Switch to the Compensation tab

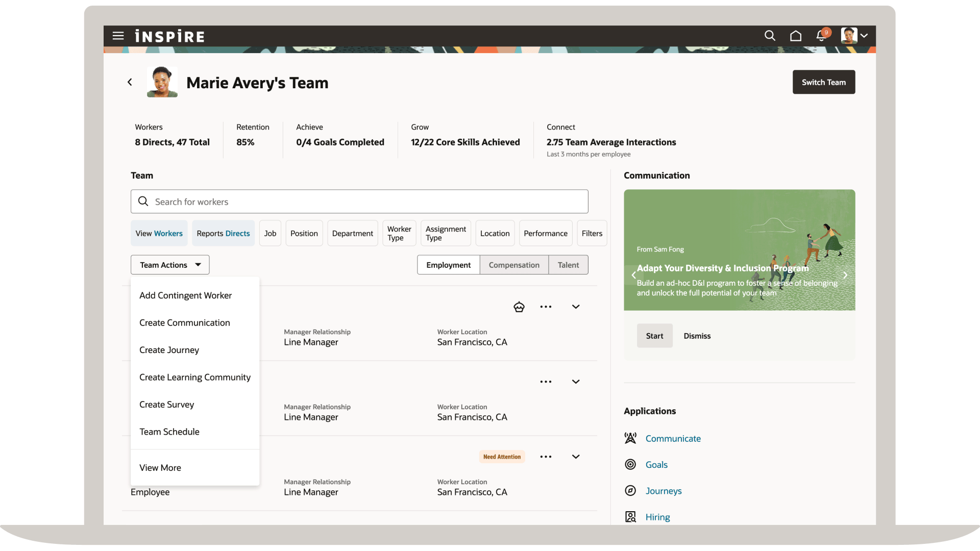tap(513, 265)
